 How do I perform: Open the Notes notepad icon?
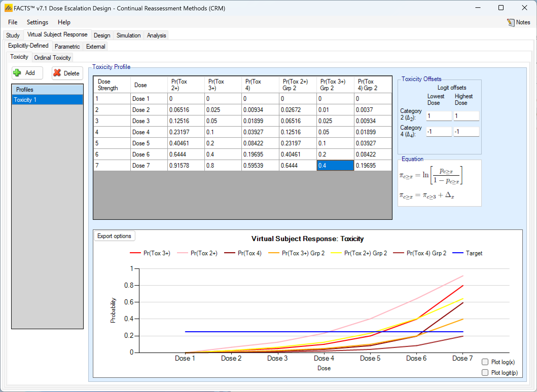(x=511, y=22)
